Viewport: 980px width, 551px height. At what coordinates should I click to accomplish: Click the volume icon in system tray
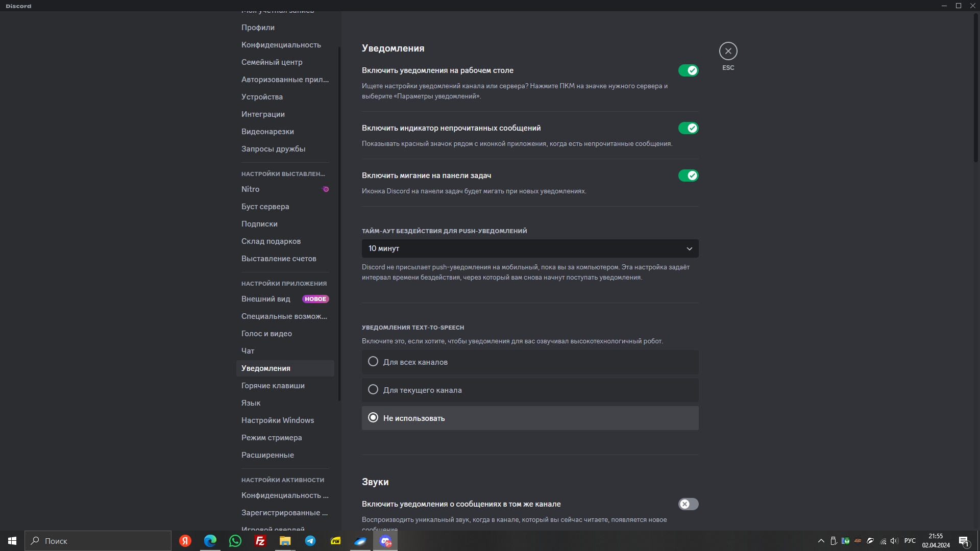click(894, 541)
